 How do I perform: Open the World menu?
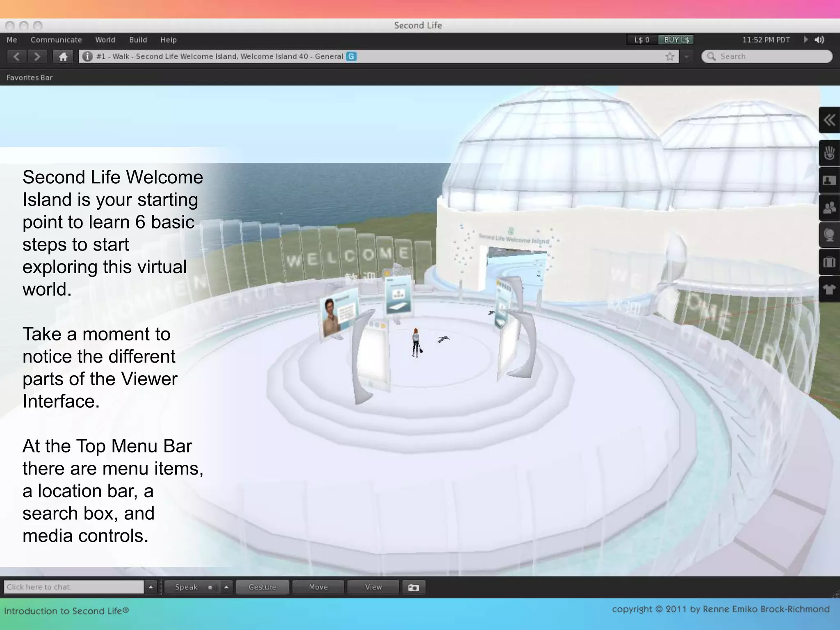(105, 40)
